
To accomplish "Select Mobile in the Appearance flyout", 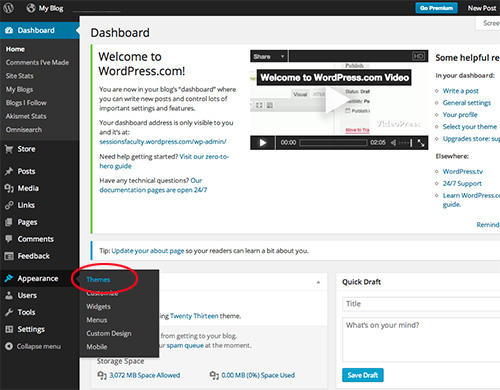I will 97,347.
